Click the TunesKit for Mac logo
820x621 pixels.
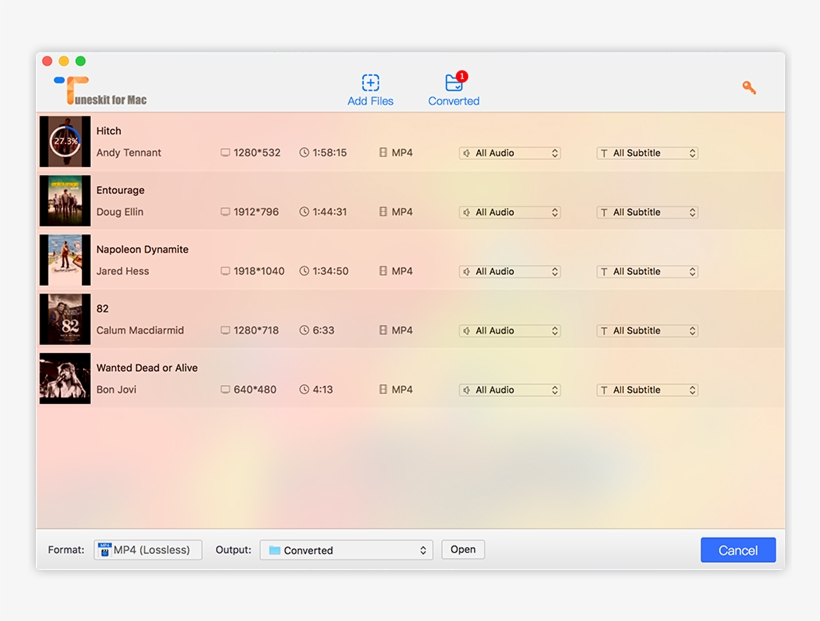click(100, 91)
